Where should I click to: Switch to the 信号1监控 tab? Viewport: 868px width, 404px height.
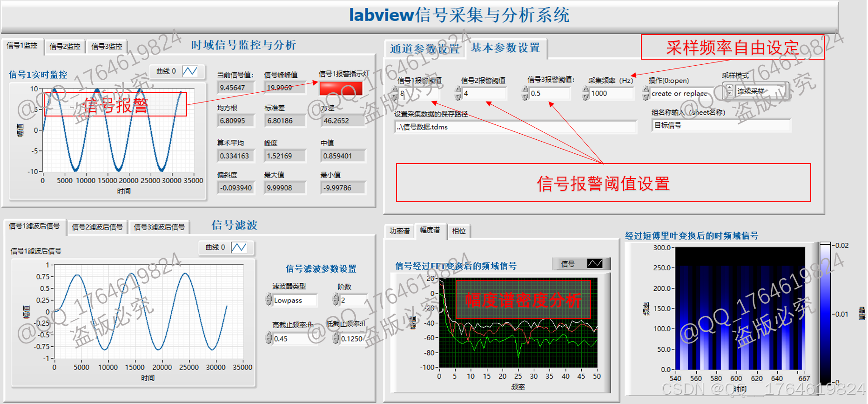click(x=22, y=46)
